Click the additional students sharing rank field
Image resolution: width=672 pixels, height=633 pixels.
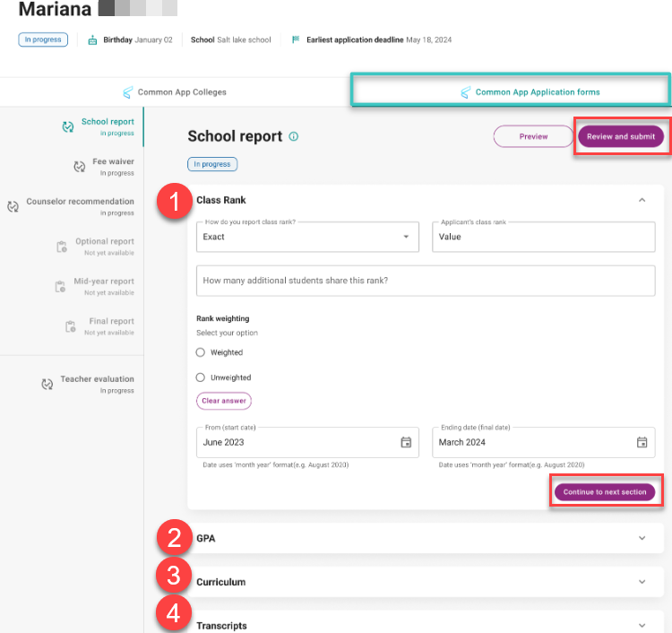click(426, 281)
